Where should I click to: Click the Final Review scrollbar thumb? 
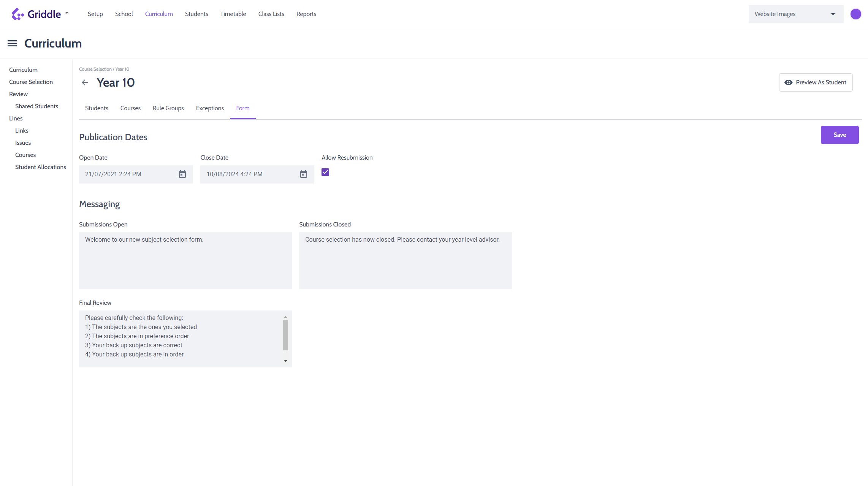[x=285, y=335]
